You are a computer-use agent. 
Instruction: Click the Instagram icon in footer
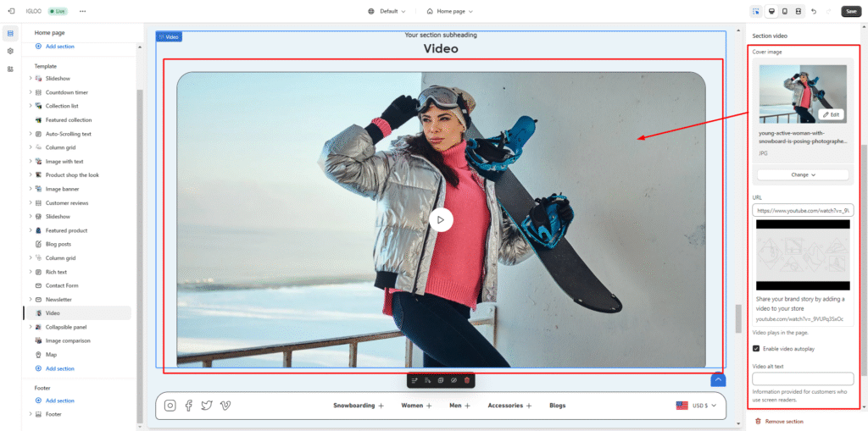170,406
